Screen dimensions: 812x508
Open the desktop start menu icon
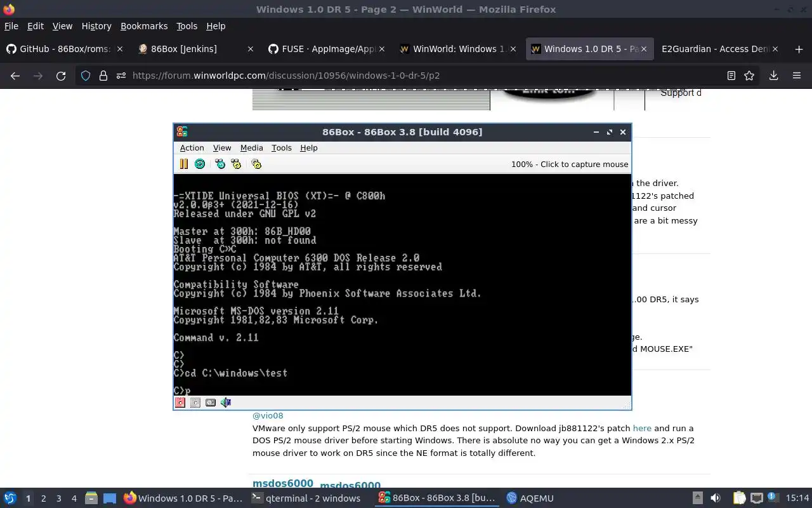tap(10, 498)
